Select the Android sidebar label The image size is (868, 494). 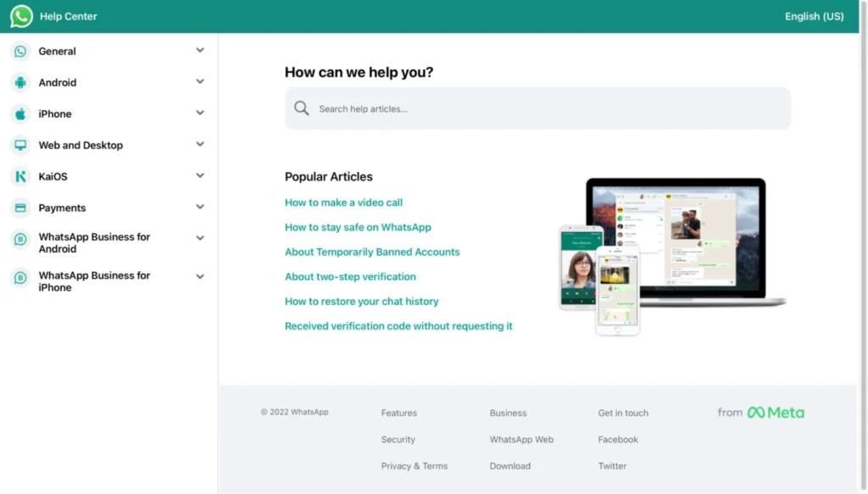pyautogui.click(x=58, y=82)
